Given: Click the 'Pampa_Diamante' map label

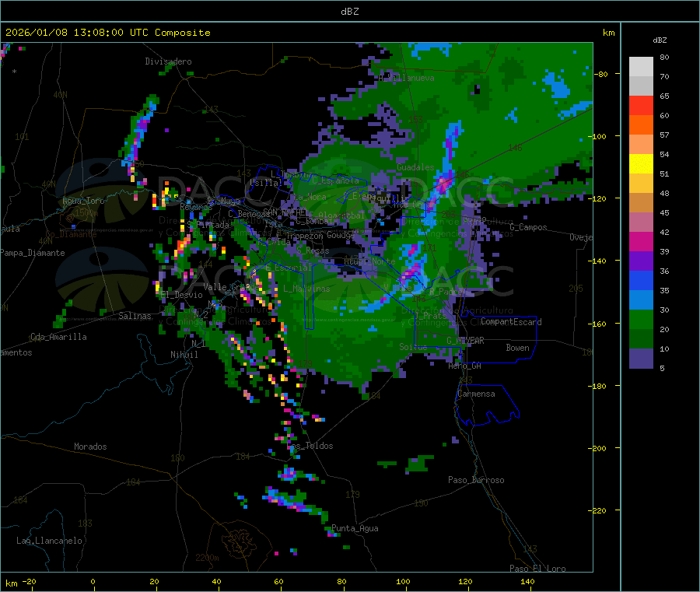Looking at the screenshot, I should pos(33,253).
